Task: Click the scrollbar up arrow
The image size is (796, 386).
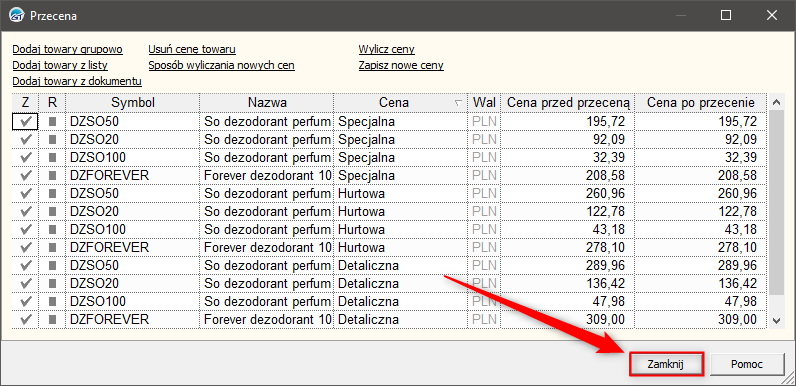Action: [776, 103]
